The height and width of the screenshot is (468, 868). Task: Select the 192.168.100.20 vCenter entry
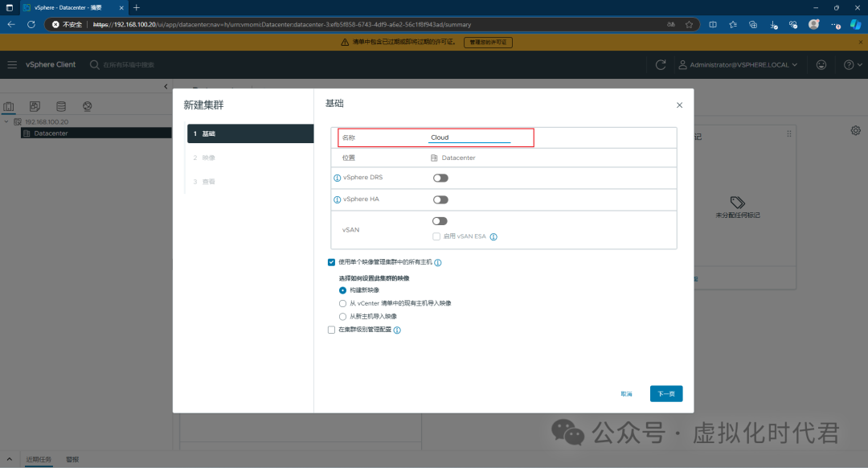click(47, 122)
